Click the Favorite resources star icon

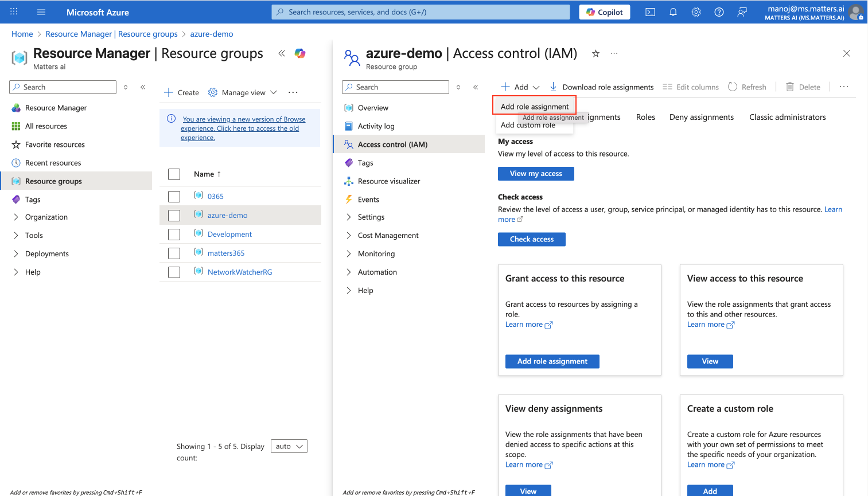pyautogui.click(x=16, y=144)
